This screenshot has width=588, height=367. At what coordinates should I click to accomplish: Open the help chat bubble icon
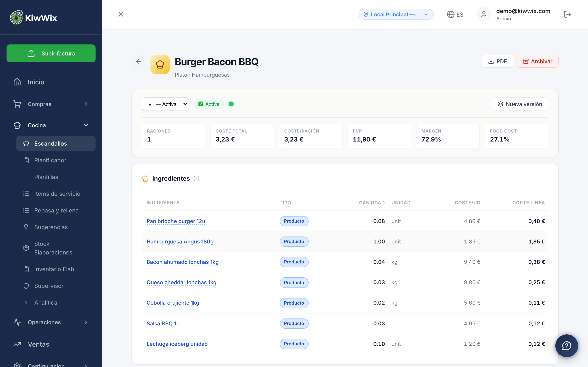point(566,346)
